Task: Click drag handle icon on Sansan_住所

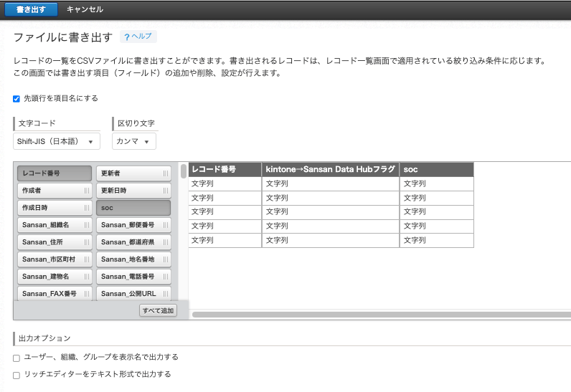Action: click(x=87, y=242)
